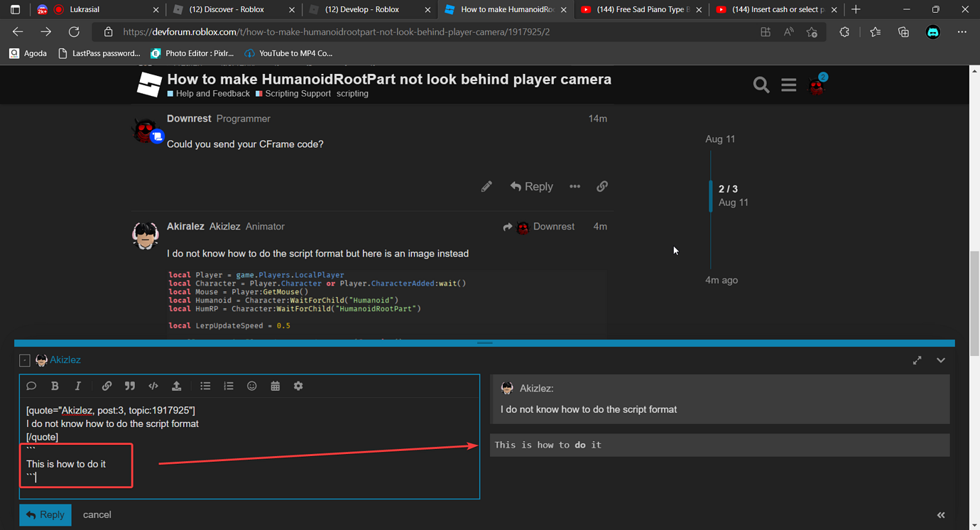Open the forum hamburger menu
980x530 pixels.
tap(788, 85)
